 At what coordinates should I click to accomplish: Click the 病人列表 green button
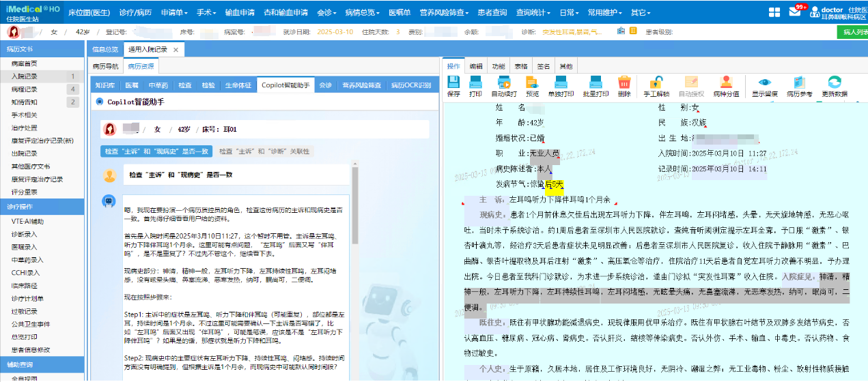click(x=852, y=32)
